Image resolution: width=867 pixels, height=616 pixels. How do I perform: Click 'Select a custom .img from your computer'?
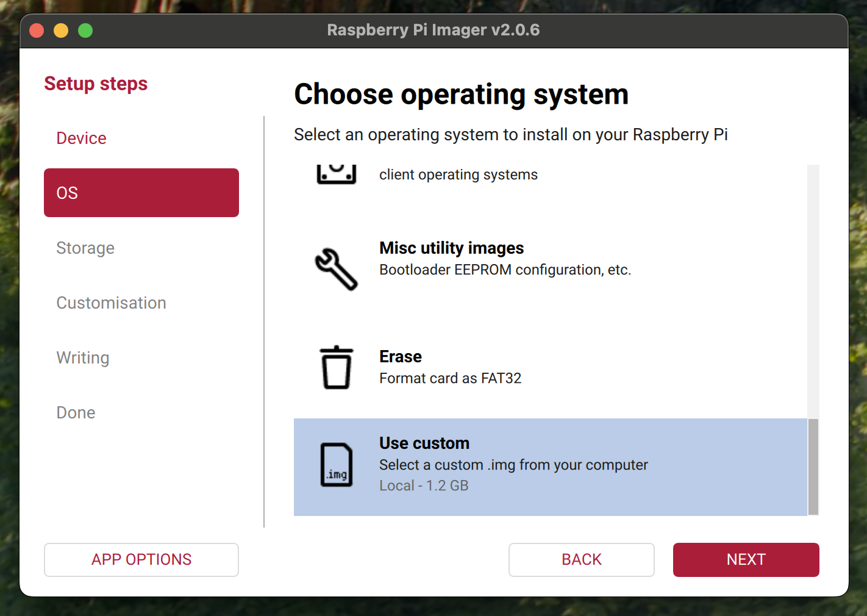coord(513,465)
